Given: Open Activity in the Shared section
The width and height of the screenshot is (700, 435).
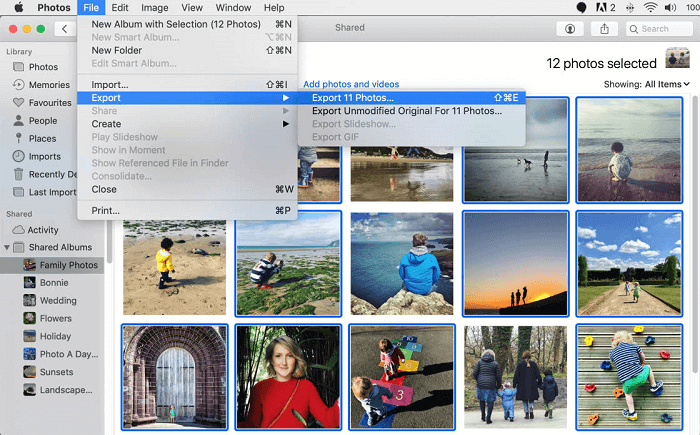Looking at the screenshot, I should coord(43,230).
